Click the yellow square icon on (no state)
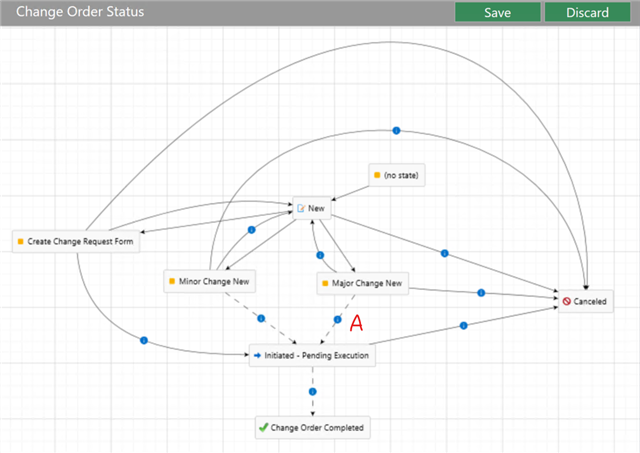640x453 pixels. (376, 175)
